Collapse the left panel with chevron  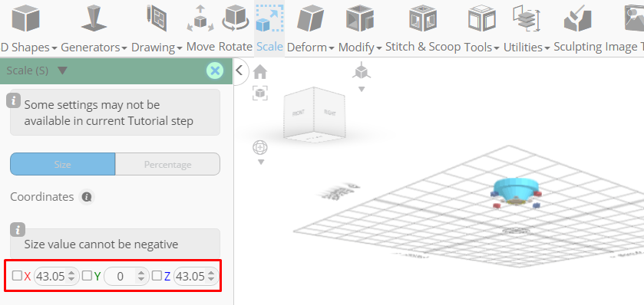pos(239,71)
